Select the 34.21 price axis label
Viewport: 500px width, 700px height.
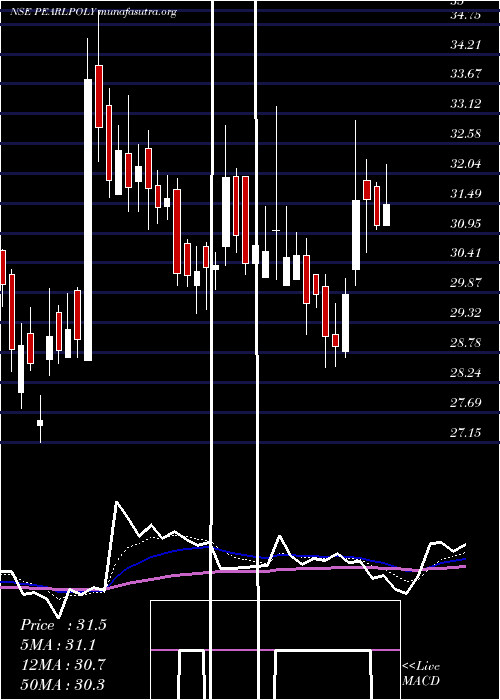[x=466, y=45]
